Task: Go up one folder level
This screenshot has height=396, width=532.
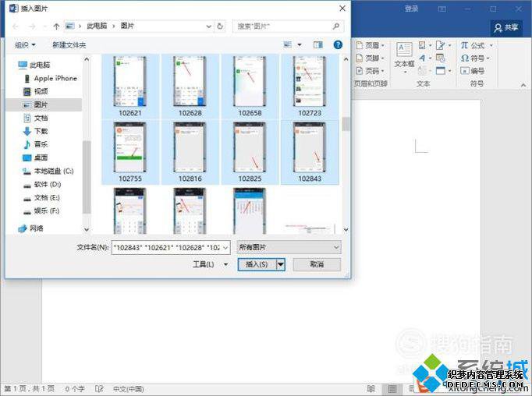Action: click(56, 26)
